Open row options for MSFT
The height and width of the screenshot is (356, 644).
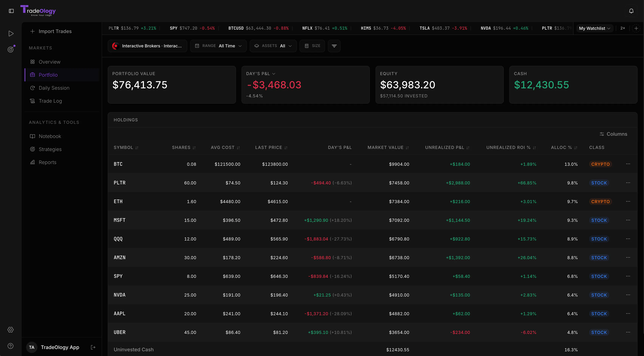[x=628, y=220]
